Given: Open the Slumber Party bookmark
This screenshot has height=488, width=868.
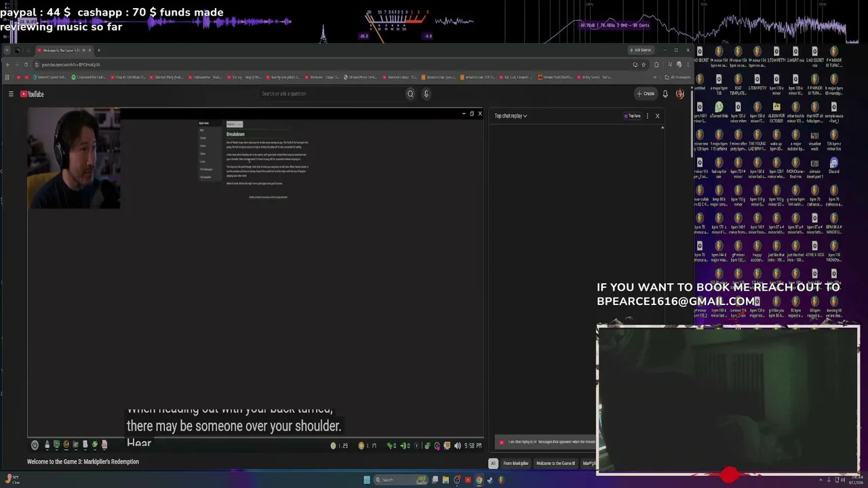Looking at the screenshot, I should [x=167, y=77].
